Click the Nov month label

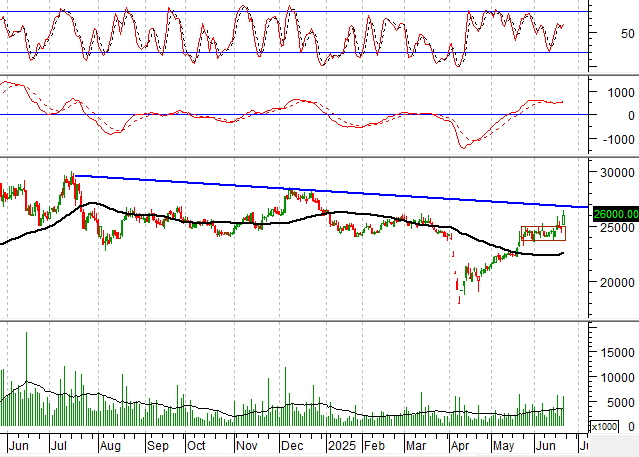pyautogui.click(x=246, y=444)
